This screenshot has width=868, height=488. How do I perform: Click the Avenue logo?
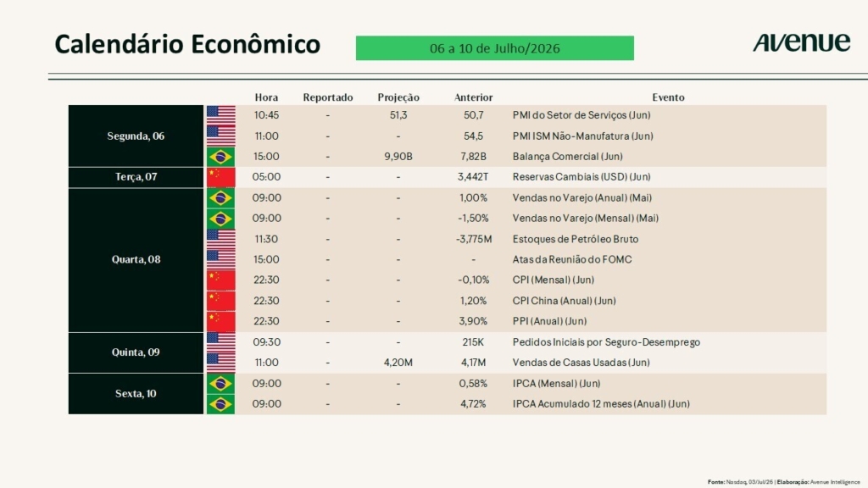coord(801,42)
